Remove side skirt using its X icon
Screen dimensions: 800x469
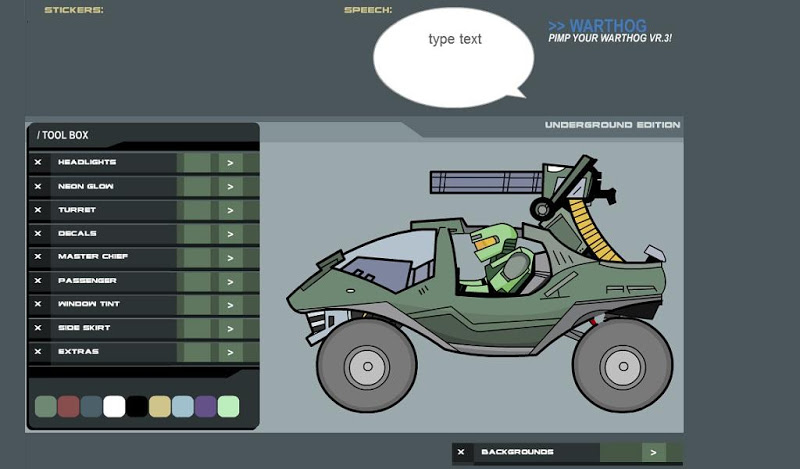[x=38, y=328]
